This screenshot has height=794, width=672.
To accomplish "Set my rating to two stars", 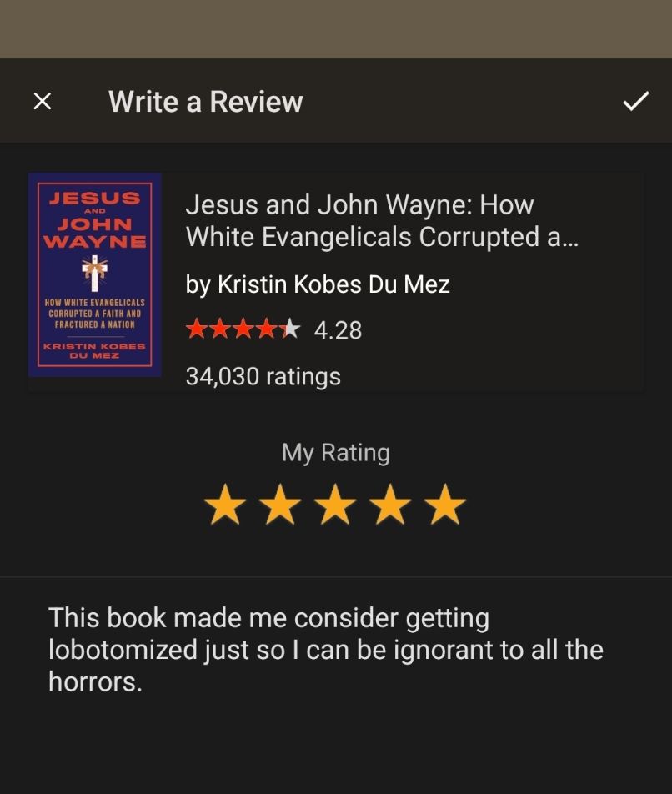I will (x=280, y=505).
